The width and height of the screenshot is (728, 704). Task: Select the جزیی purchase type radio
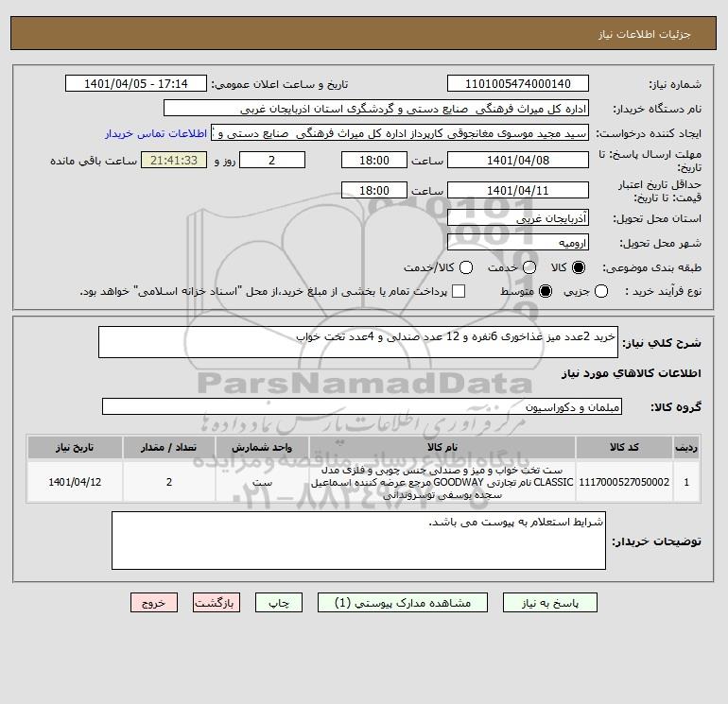pos(600,291)
